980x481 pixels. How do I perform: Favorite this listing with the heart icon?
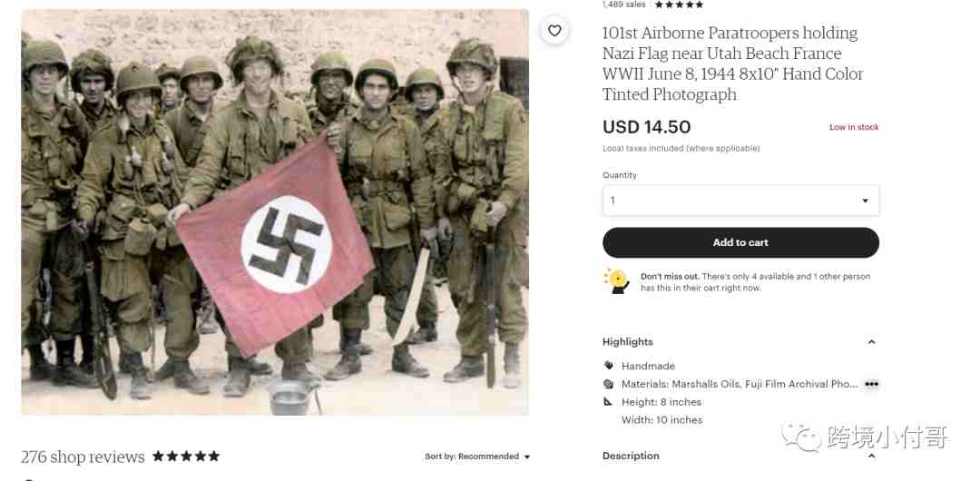tap(554, 31)
